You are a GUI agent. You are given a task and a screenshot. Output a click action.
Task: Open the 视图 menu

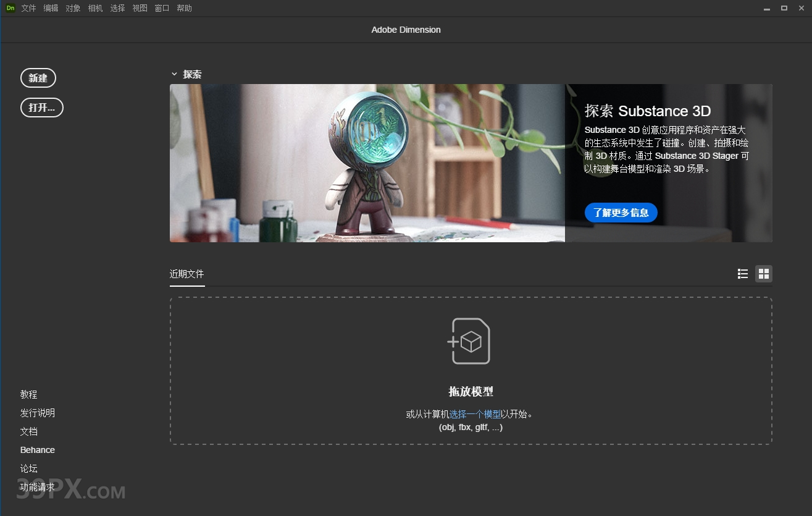pyautogui.click(x=140, y=8)
